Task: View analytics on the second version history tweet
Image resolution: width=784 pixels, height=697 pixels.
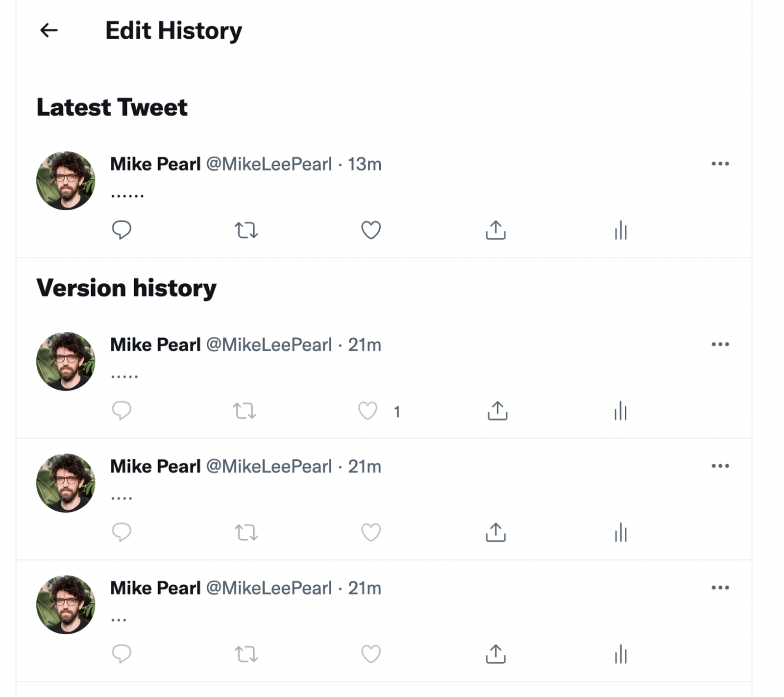Action: pos(620,533)
